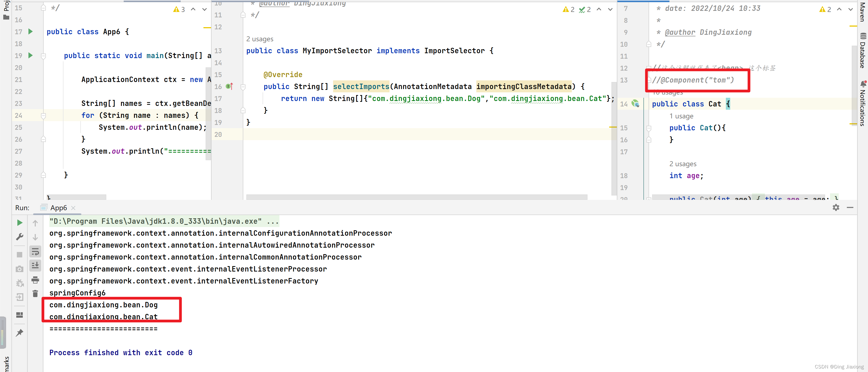Collapse comment fold at line 11 in MyImportSelector
The height and width of the screenshot is (372, 868).
(x=243, y=15)
